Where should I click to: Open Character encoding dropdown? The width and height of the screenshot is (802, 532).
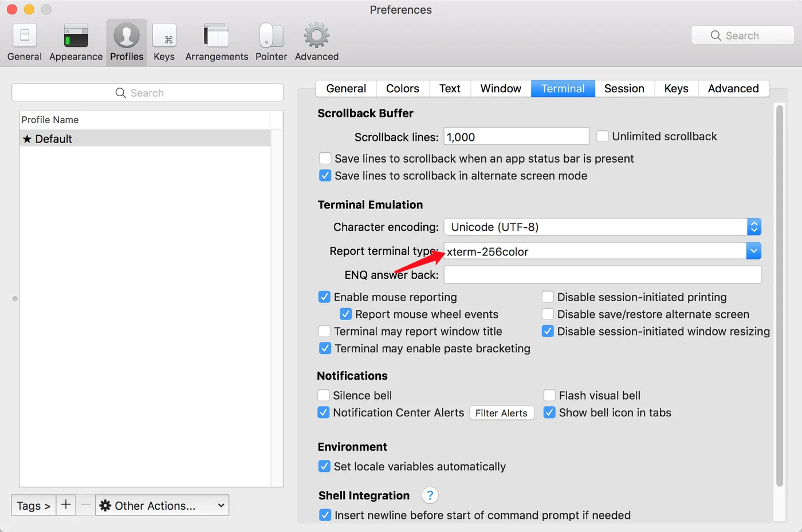coord(603,227)
